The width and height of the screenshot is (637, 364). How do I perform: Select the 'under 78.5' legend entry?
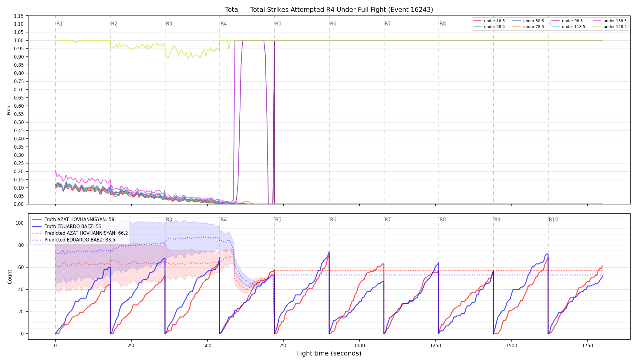pos(528,27)
